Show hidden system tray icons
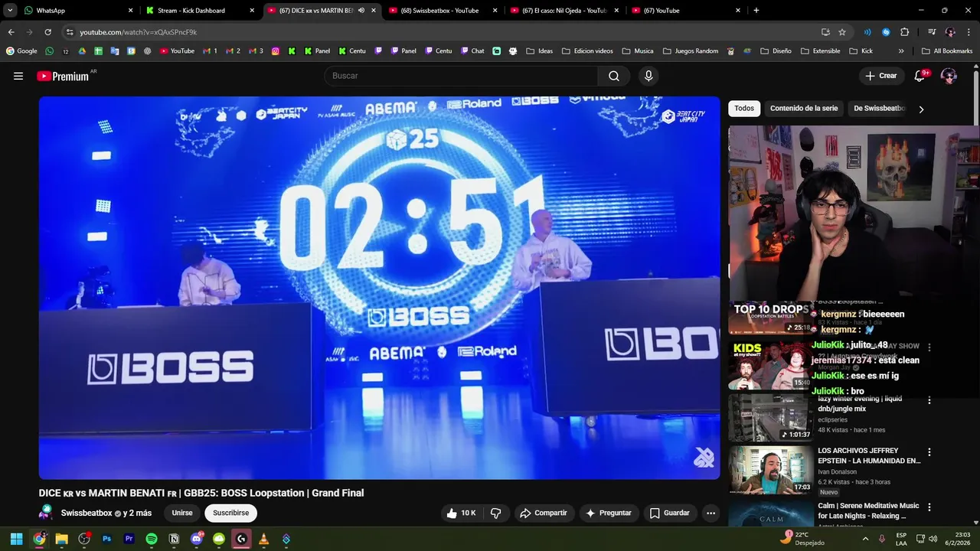Viewport: 980px width, 551px height. [x=866, y=539]
